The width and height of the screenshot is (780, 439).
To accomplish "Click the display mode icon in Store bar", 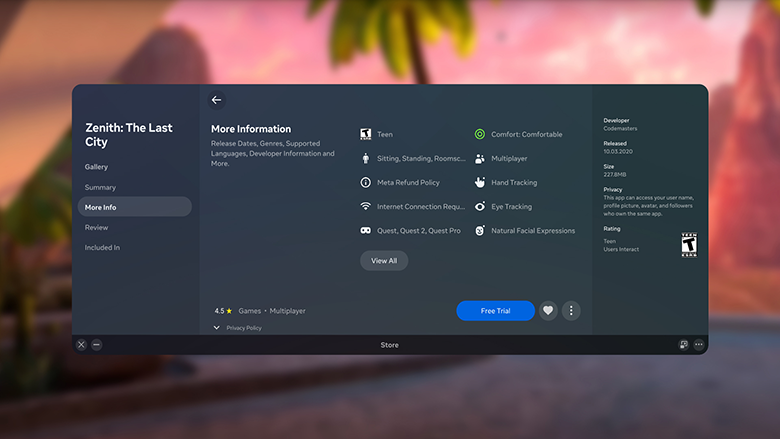I will (683, 345).
